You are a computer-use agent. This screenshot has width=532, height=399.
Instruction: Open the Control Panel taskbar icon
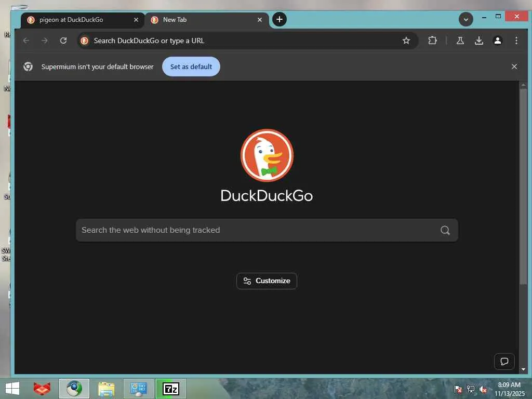[138, 389]
